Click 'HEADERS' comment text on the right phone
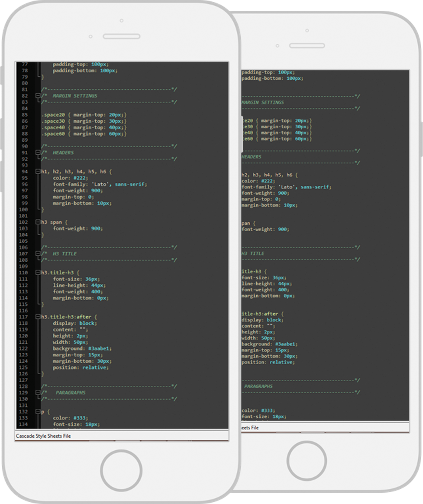The width and height of the screenshot is (423, 504). 252,156
